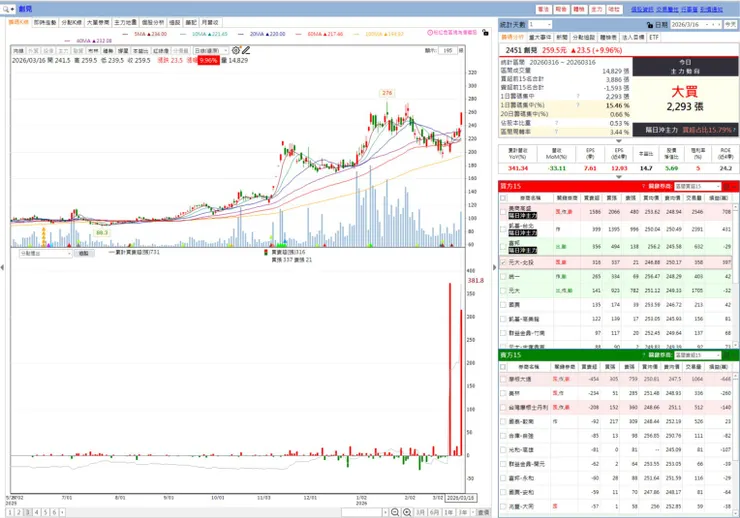Click help icon beside 區間周轉率
This screenshot has width=740, height=518.
556,132
